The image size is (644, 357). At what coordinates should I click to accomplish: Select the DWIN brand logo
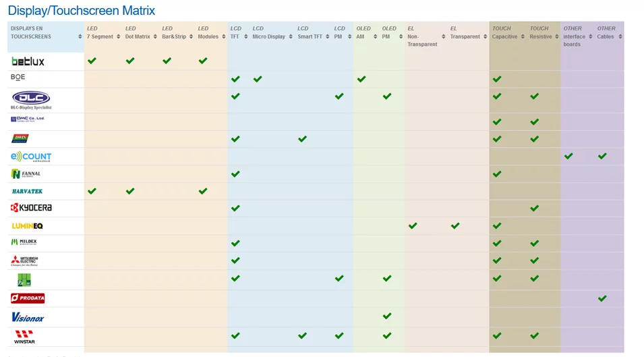(x=20, y=138)
